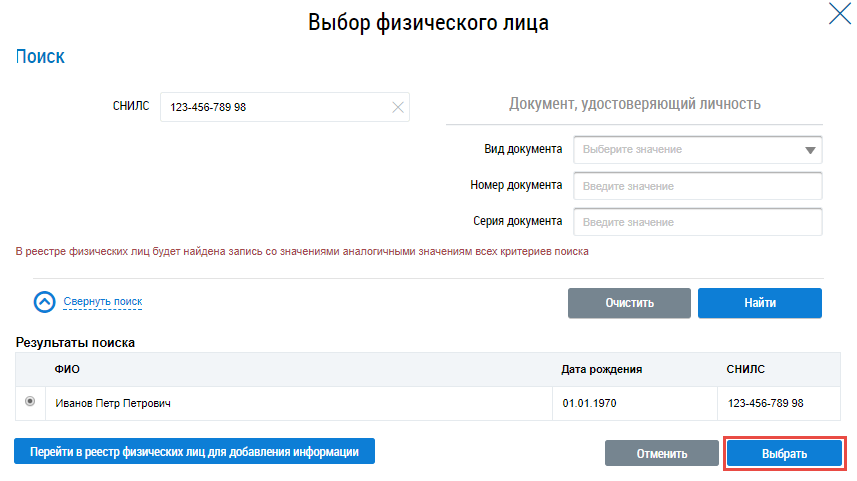The image size is (857, 481).
Task: Focus the СНИЛС input field
Action: (275, 108)
